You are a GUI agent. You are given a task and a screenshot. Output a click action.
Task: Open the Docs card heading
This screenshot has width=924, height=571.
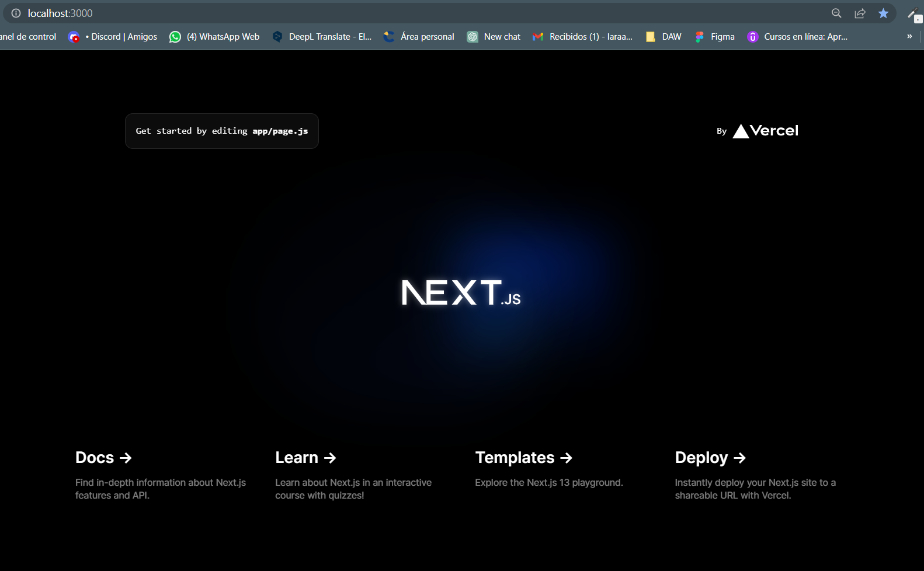103,457
